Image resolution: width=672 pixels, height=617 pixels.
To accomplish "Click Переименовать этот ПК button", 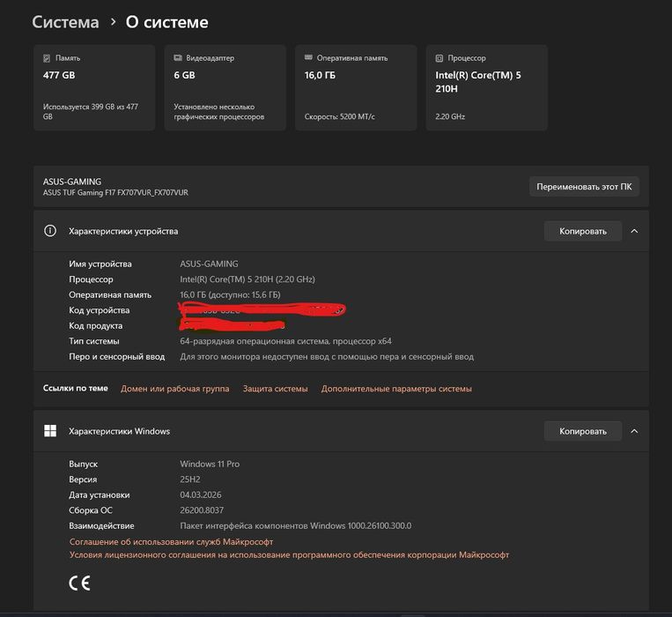I will [584, 187].
